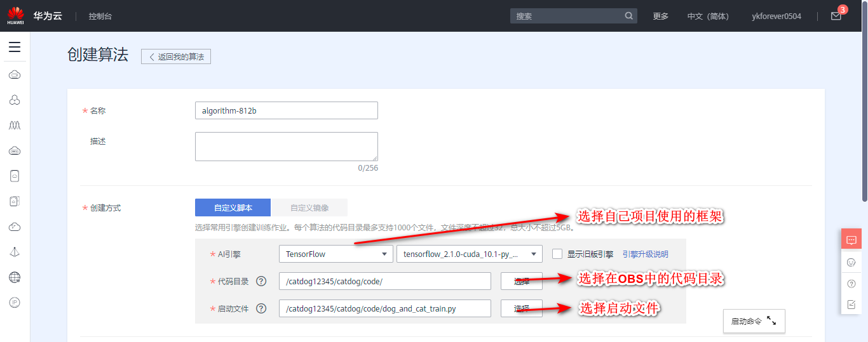Open the 引擎升级说明 link
868x342 pixels.
tap(645, 254)
